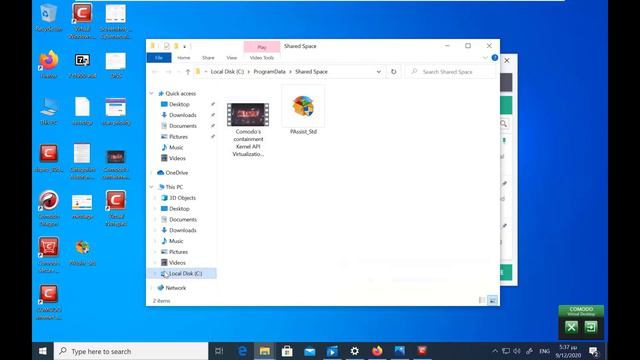Screen dimensions: 640x360
Task: Open Settings gear on the taskbar
Action: tap(355, 351)
